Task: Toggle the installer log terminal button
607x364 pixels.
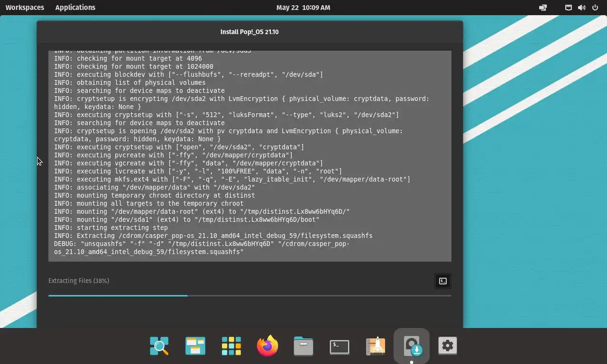Action: point(443,281)
